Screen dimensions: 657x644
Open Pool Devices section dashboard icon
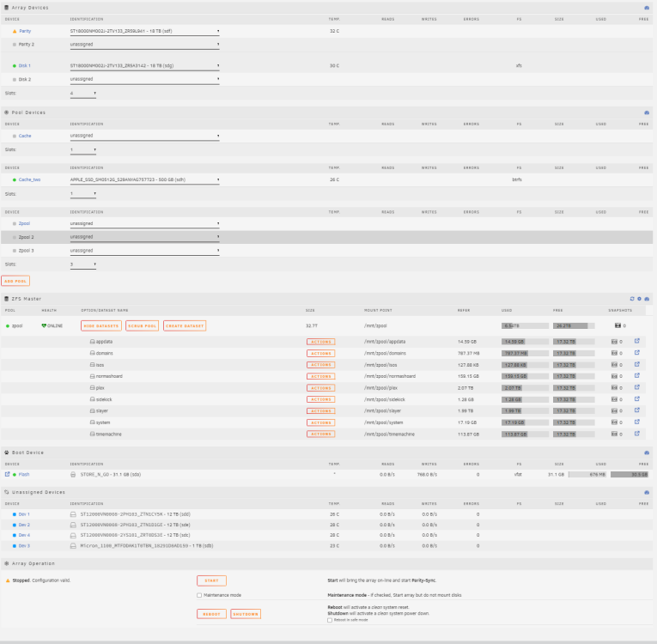[647, 112]
